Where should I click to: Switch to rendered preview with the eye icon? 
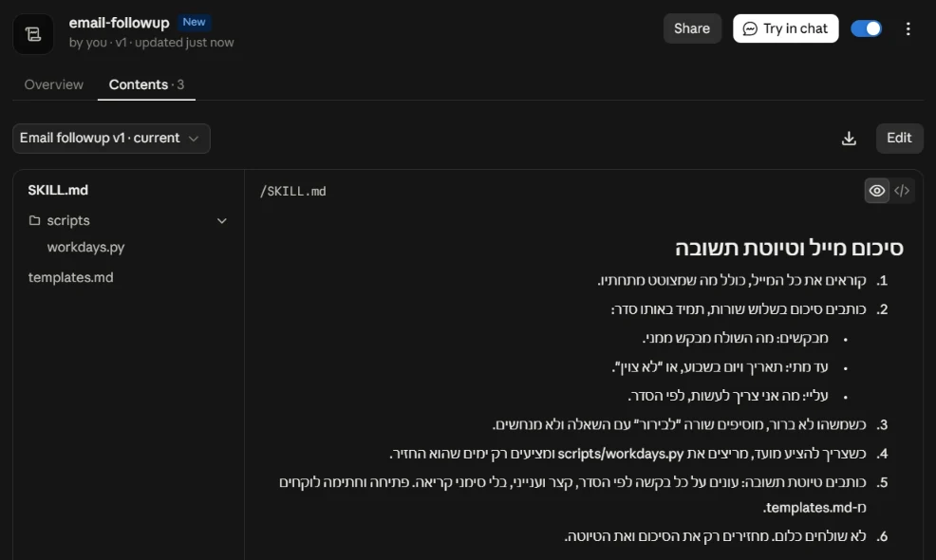[x=877, y=191]
